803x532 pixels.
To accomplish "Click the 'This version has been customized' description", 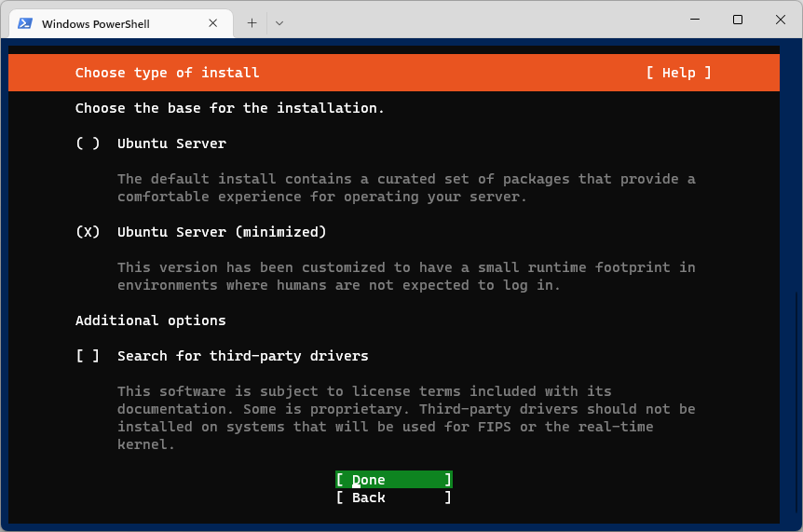I will (x=406, y=277).
